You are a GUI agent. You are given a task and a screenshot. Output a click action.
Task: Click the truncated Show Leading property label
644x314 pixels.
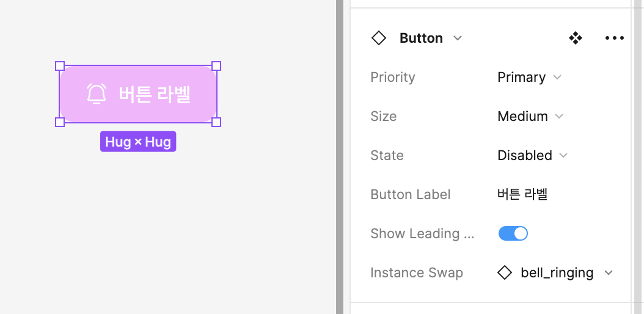(422, 233)
